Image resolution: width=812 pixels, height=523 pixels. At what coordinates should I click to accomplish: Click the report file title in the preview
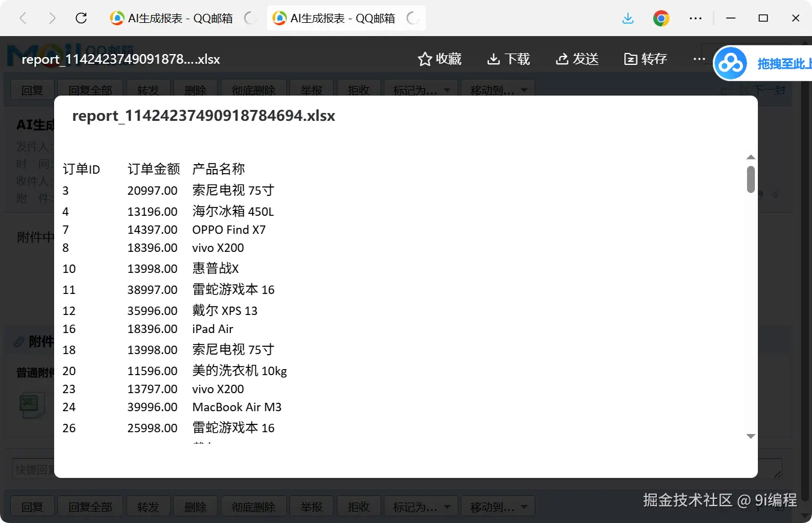coord(203,116)
